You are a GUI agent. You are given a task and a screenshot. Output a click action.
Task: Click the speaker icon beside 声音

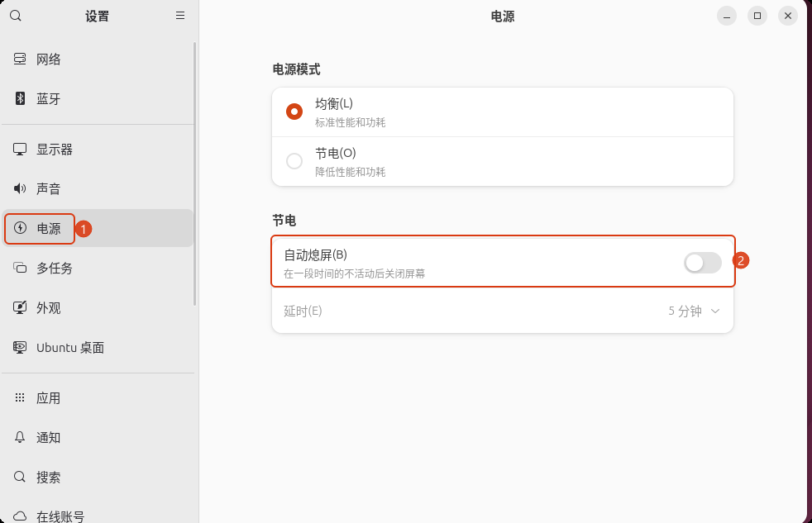[20, 188]
